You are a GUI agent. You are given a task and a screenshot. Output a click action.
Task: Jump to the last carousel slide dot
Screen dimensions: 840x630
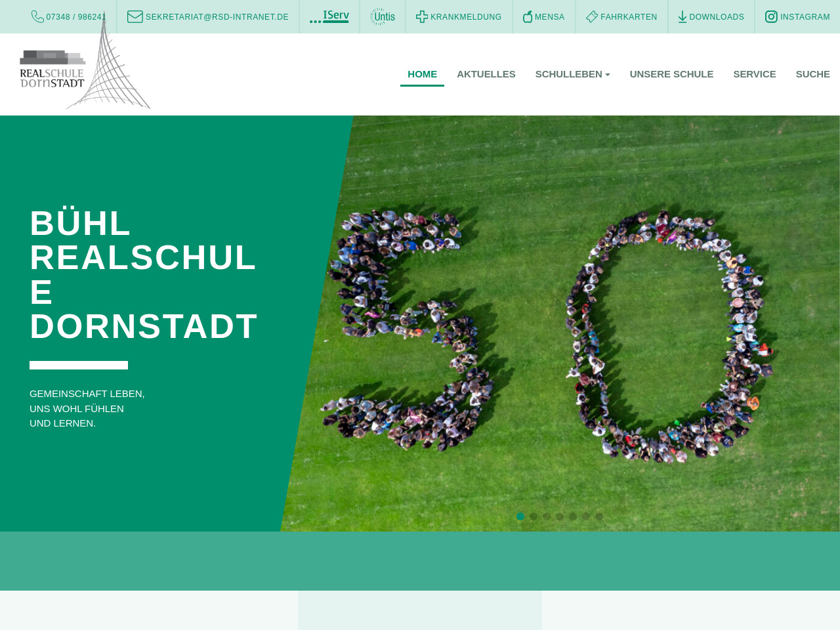[599, 516]
